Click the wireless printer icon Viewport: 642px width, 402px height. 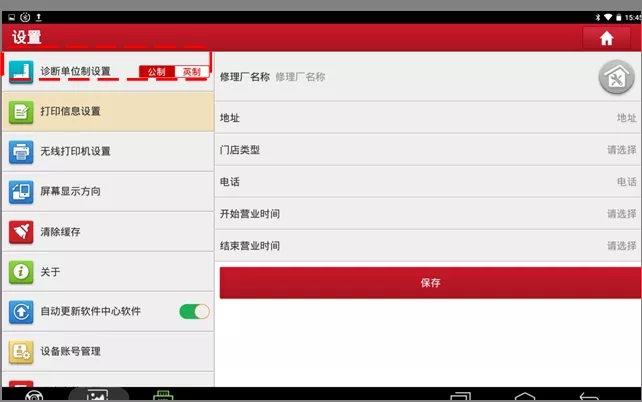[21, 152]
